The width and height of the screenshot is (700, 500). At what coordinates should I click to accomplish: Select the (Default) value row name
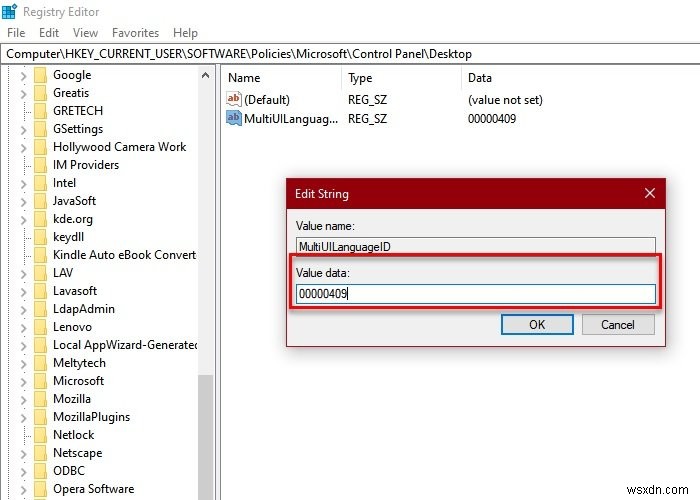pos(267,100)
